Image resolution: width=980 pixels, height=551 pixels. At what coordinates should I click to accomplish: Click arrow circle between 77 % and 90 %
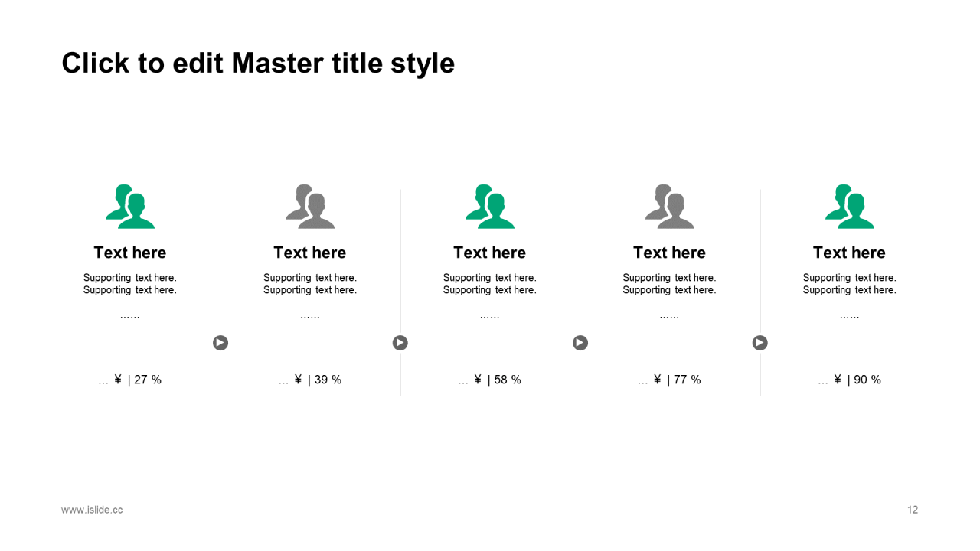click(760, 343)
